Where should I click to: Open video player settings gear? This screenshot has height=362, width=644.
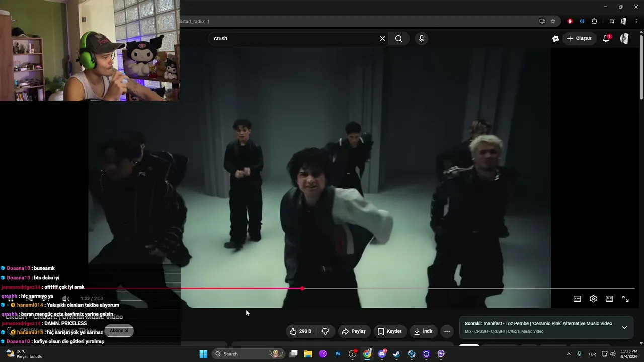point(593,299)
